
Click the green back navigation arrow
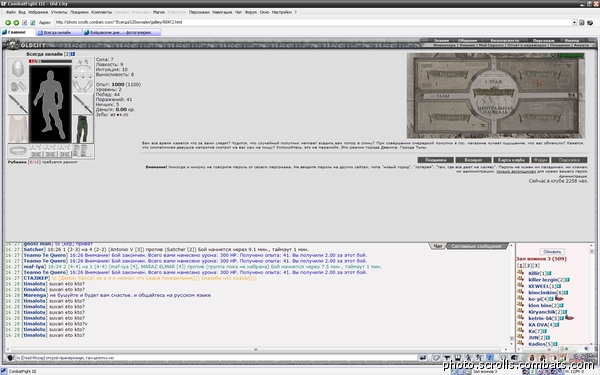click(x=8, y=23)
